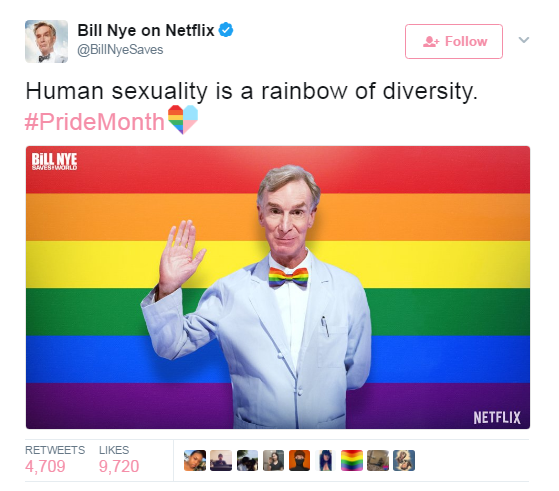Viewport: 559px width, 491px height.
Task: Click the RETWEETS label
Action: click(x=55, y=450)
